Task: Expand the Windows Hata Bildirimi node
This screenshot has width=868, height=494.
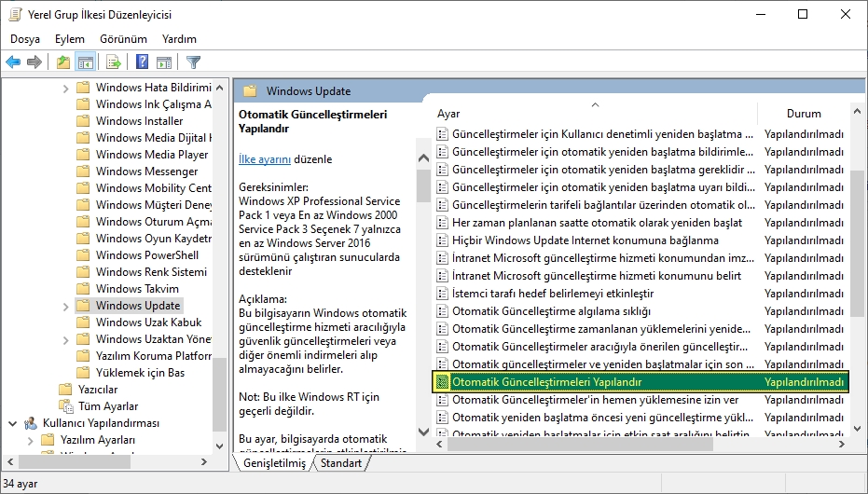Action: click(x=65, y=88)
